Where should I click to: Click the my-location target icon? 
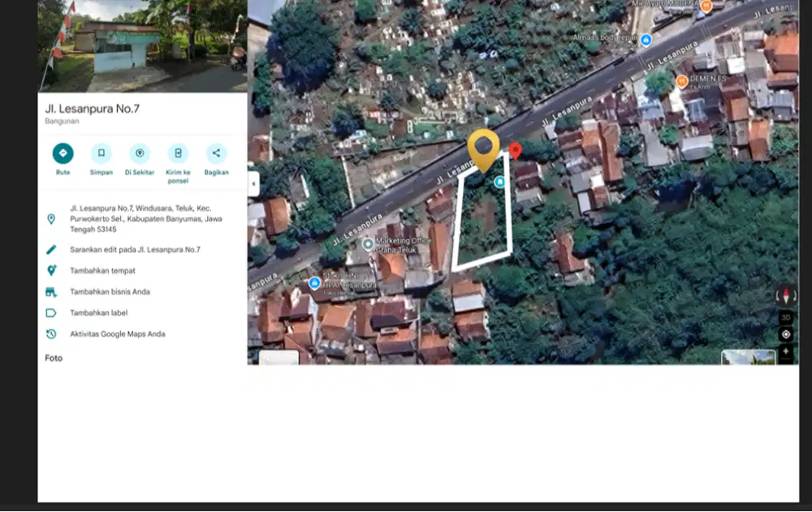785,333
